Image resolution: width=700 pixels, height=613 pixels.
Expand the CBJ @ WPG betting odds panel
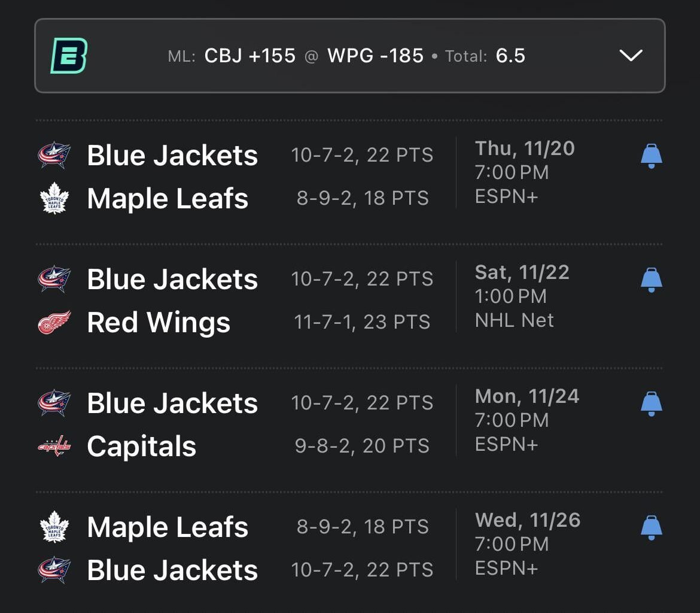click(630, 56)
